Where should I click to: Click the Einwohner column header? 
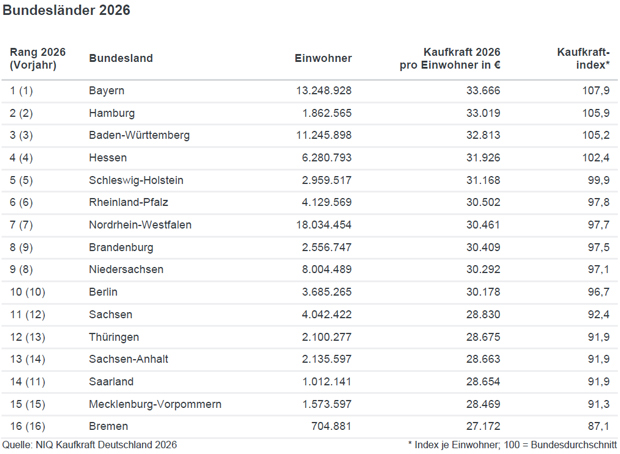point(323,58)
